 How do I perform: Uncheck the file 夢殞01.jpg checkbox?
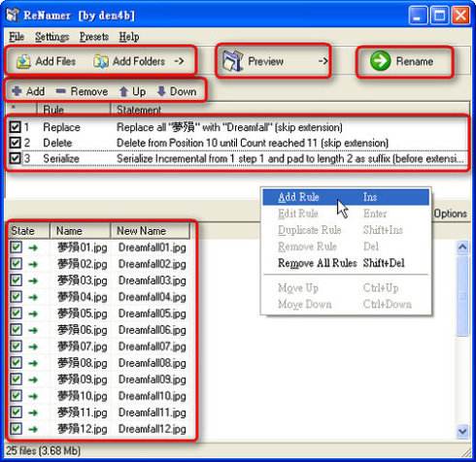click(x=17, y=247)
